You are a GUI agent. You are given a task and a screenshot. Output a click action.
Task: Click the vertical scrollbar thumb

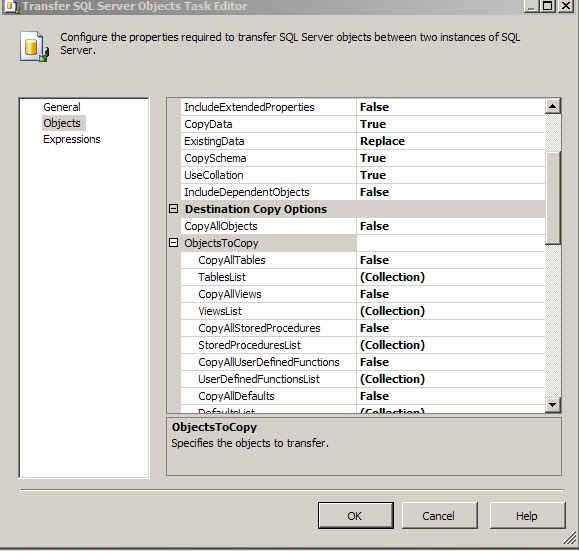(553, 198)
